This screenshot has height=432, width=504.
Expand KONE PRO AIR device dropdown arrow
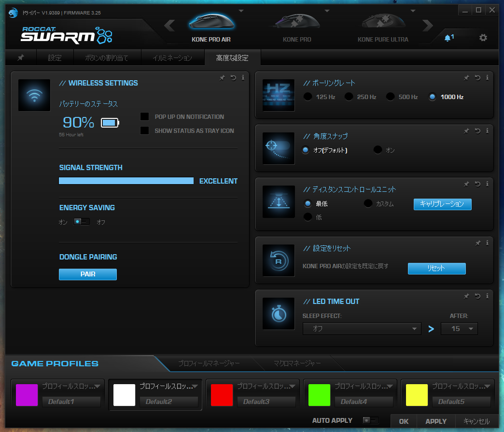click(241, 11)
